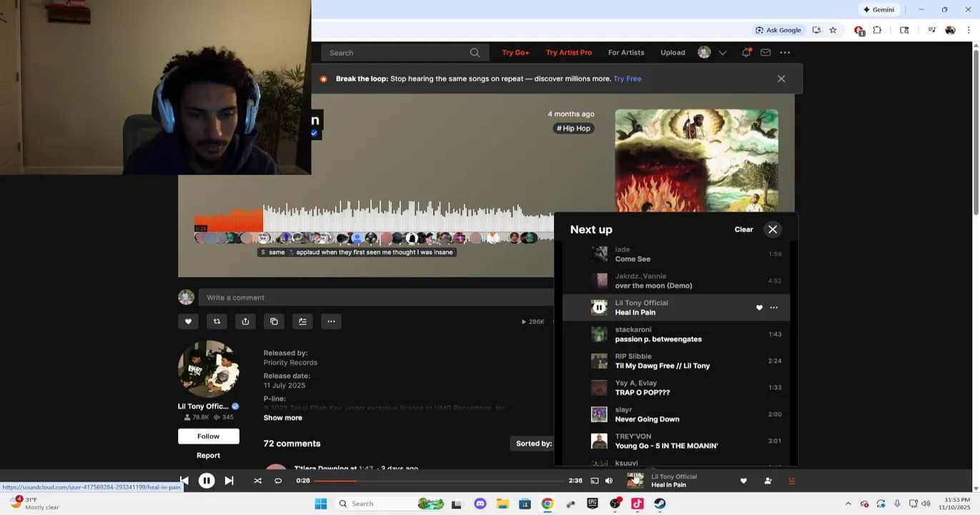Open the Hip Hop tag
Image resolution: width=980 pixels, height=515 pixels.
(573, 128)
